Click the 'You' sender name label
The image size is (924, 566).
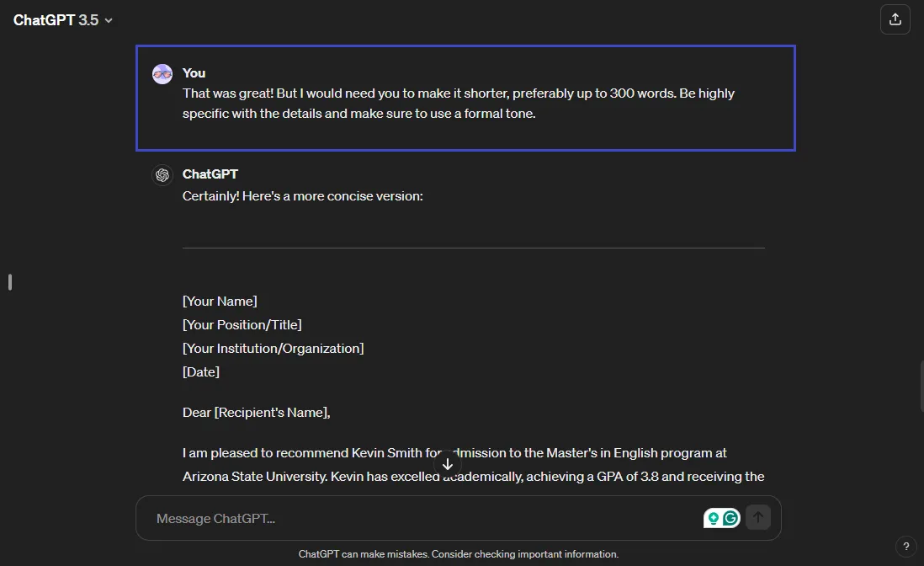click(193, 72)
